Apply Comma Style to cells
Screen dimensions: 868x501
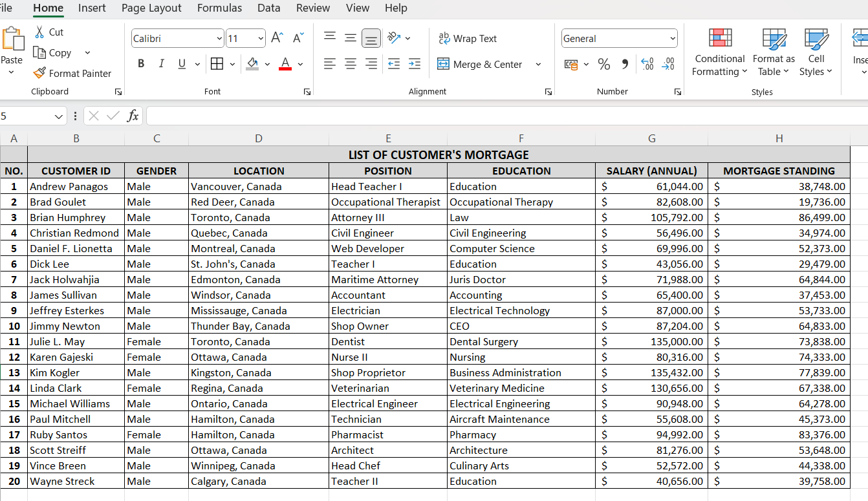tap(625, 64)
